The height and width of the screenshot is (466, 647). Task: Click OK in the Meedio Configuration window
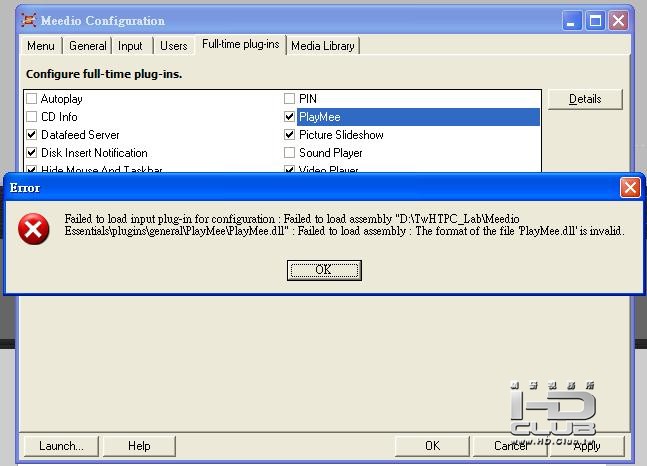pyautogui.click(x=432, y=446)
